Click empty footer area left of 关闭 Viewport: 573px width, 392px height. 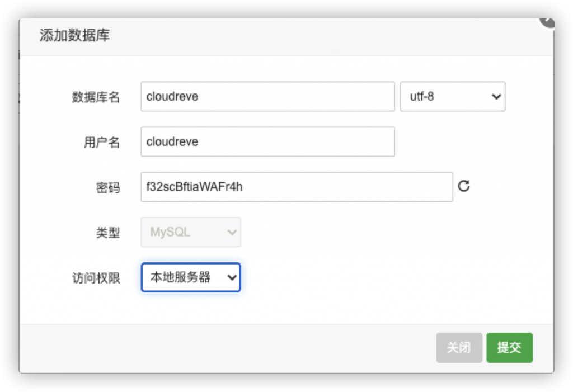[x=224, y=347]
